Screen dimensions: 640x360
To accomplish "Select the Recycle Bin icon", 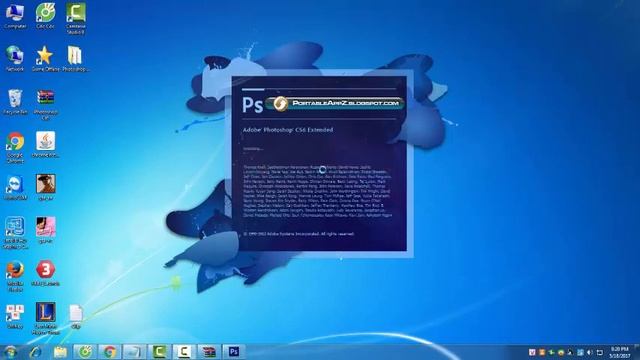I will click(15, 102).
